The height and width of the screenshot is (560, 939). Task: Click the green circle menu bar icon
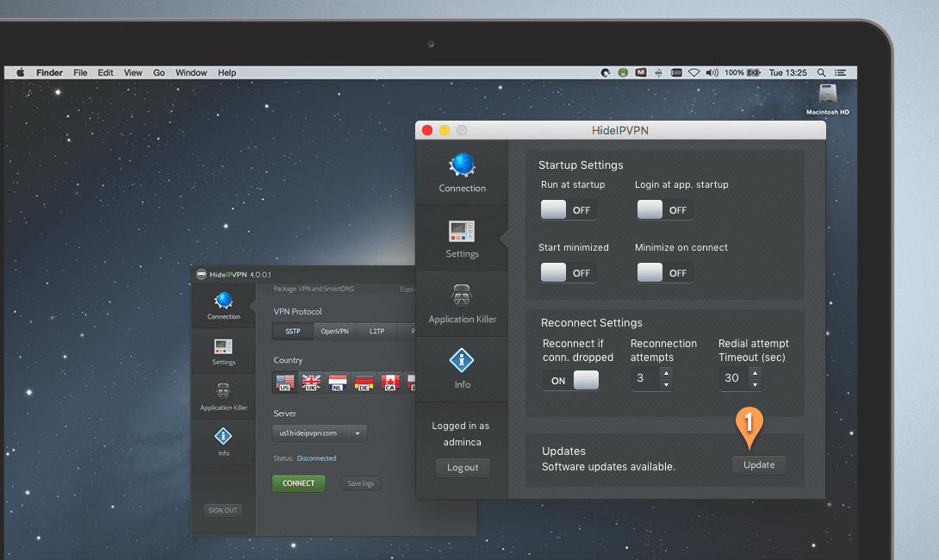pyautogui.click(x=624, y=72)
